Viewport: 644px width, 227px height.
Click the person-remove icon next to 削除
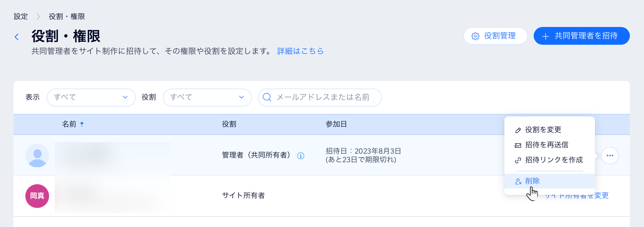pos(518,181)
